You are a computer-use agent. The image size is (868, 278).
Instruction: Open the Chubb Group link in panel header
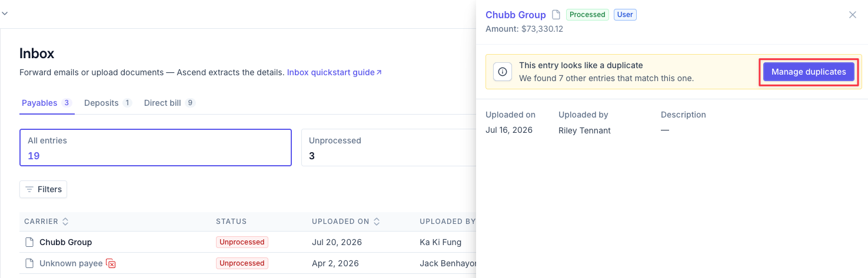pos(516,15)
